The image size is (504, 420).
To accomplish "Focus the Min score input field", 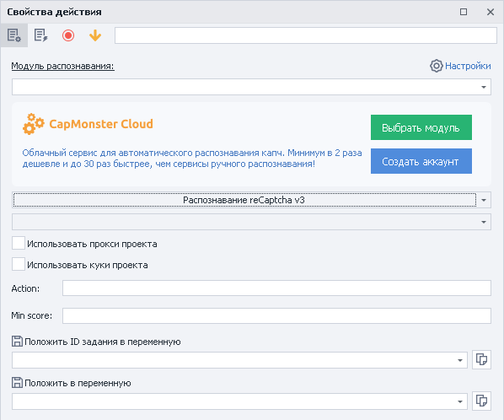I will (276, 315).
